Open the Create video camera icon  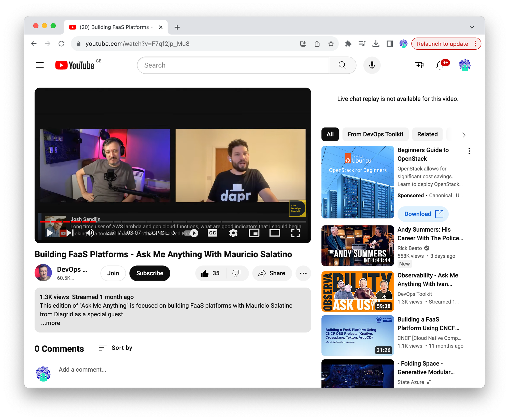pyautogui.click(x=419, y=65)
